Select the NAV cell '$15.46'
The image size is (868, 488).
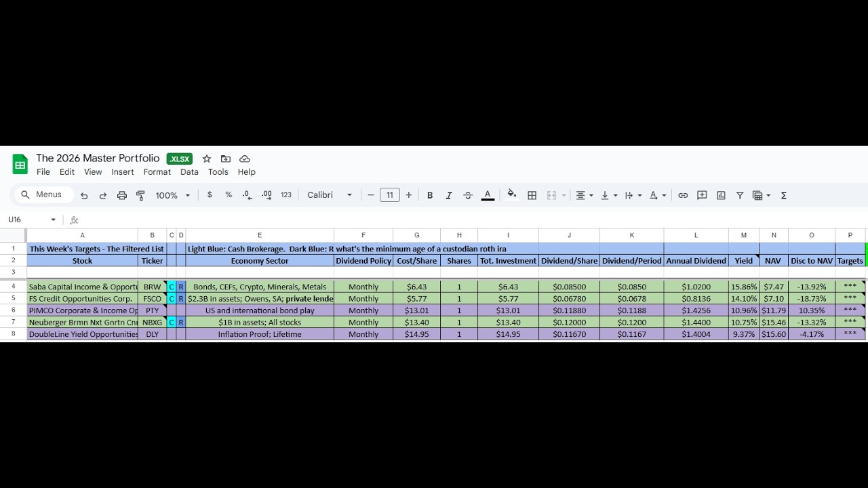click(x=774, y=323)
